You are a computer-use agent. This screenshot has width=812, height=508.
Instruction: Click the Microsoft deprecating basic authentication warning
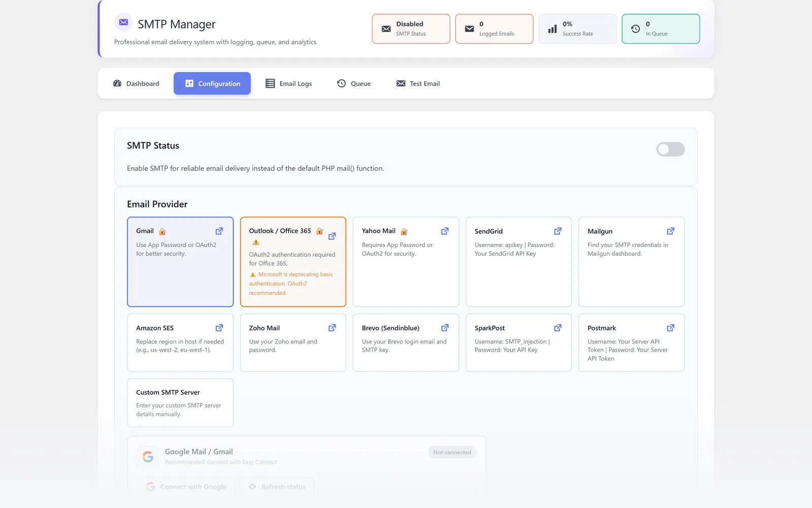[291, 283]
